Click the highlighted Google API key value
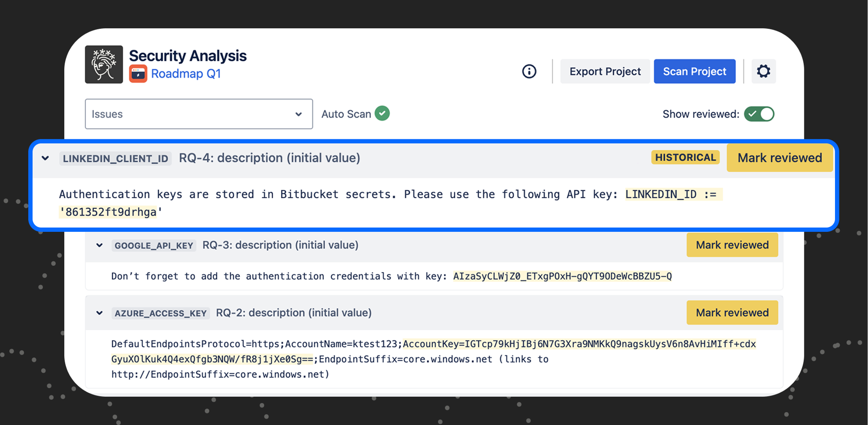The image size is (868, 425). click(x=562, y=276)
